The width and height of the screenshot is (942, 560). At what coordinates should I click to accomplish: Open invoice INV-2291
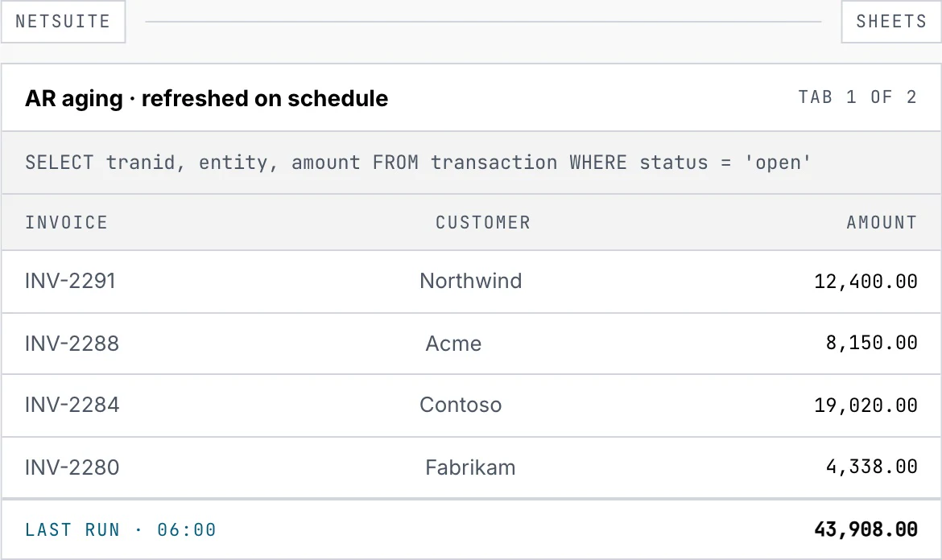click(70, 281)
